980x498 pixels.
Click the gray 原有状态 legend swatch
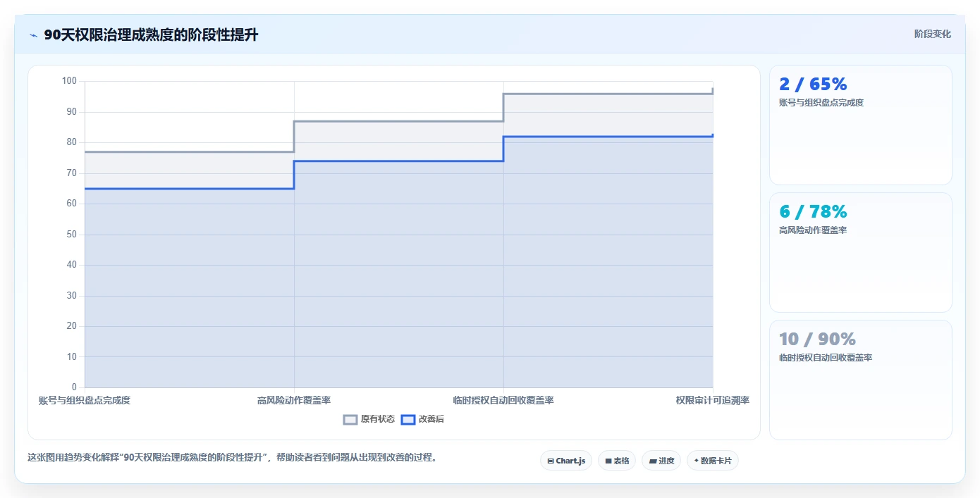tap(350, 419)
